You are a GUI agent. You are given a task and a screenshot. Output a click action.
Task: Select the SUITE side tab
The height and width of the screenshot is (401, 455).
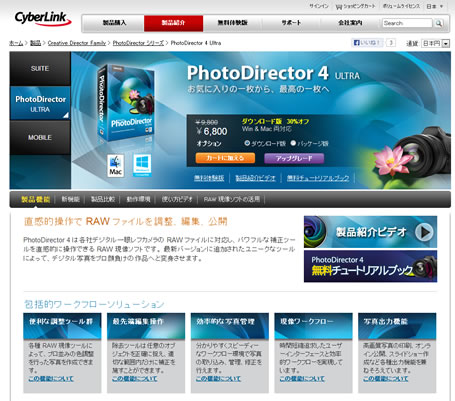click(x=40, y=69)
